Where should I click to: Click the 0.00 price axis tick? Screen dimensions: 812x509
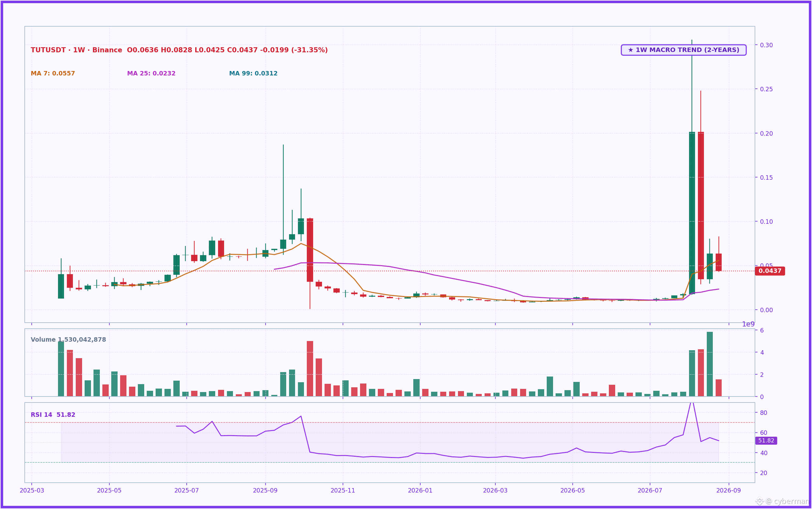[767, 310]
